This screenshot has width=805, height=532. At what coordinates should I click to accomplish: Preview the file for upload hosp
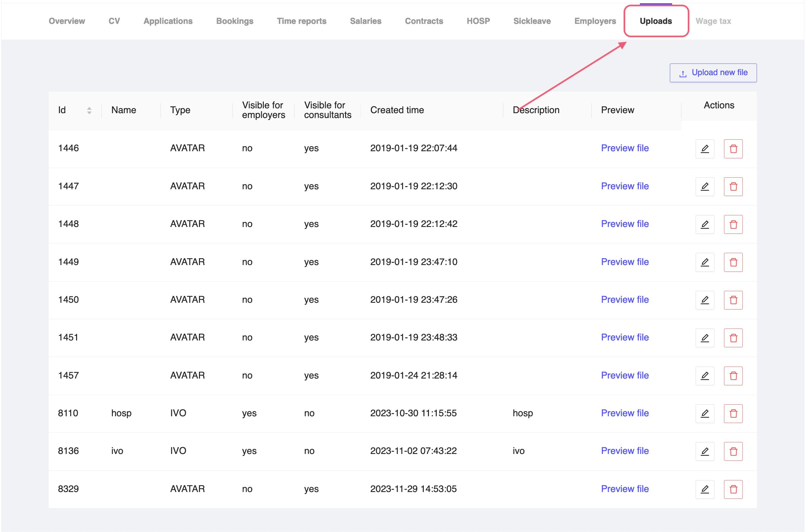click(x=625, y=413)
